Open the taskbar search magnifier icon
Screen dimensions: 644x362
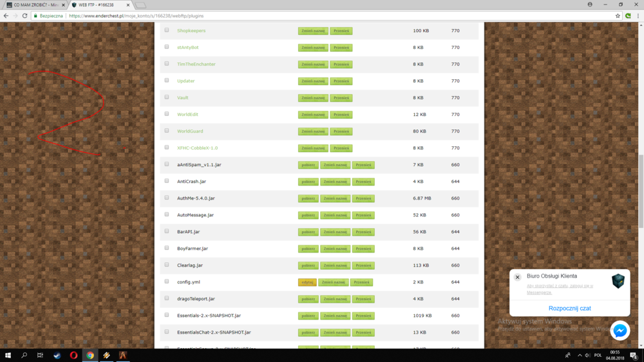(24, 355)
